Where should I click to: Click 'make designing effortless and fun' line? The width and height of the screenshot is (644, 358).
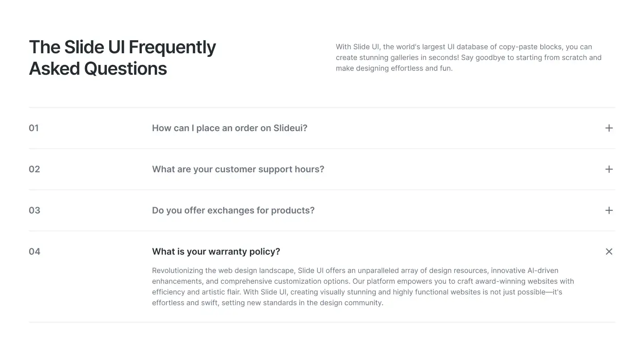click(x=394, y=68)
